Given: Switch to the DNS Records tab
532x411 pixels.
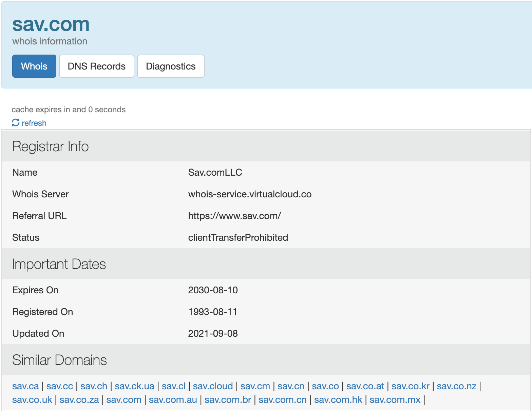Looking at the screenshot, I should click(97, 66).
